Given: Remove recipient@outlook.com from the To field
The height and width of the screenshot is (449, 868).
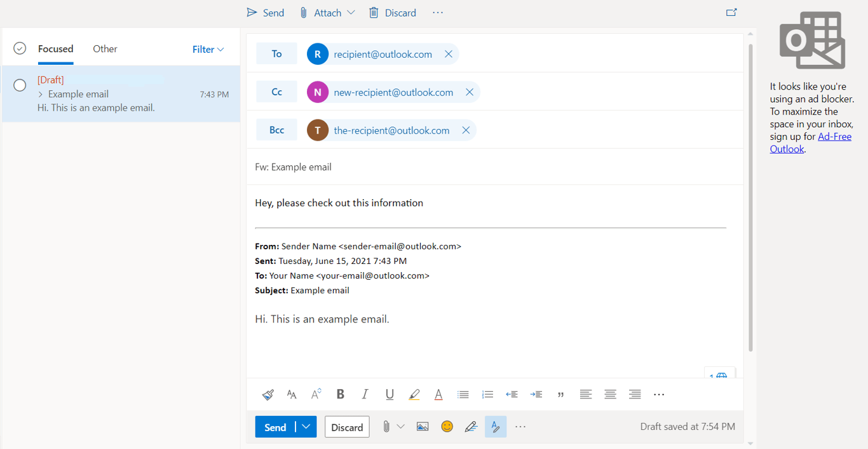Looking at the screenshot, I should point(449,54).
